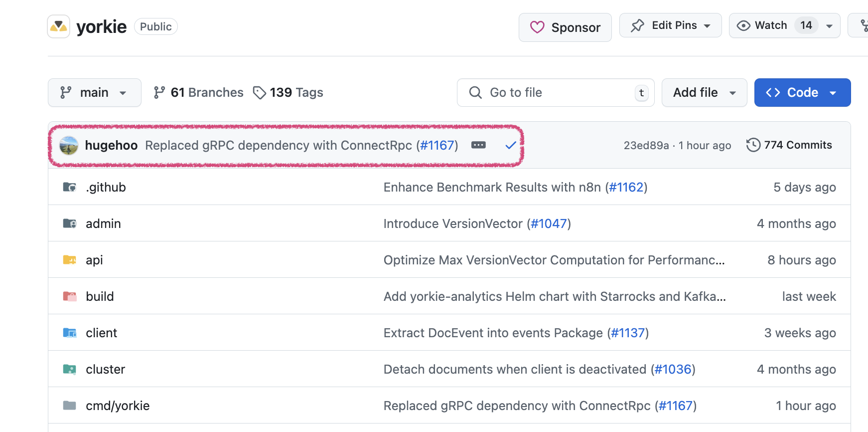Open the 139 Tags link
Image resolution: width=868 pixels, height=432 pixels.
coord(289,93)
